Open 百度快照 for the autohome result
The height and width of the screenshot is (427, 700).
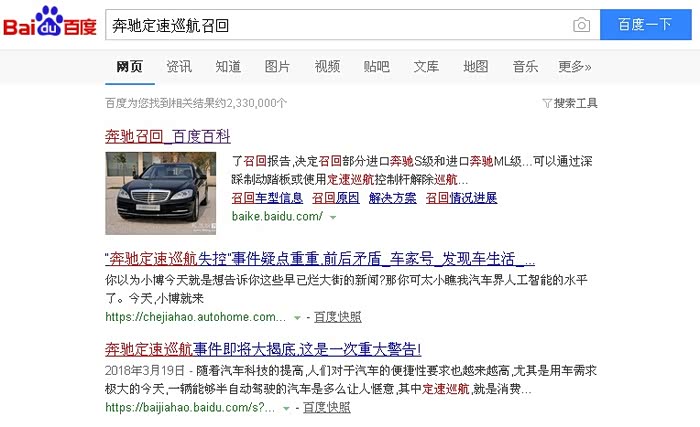click(338, 317)
